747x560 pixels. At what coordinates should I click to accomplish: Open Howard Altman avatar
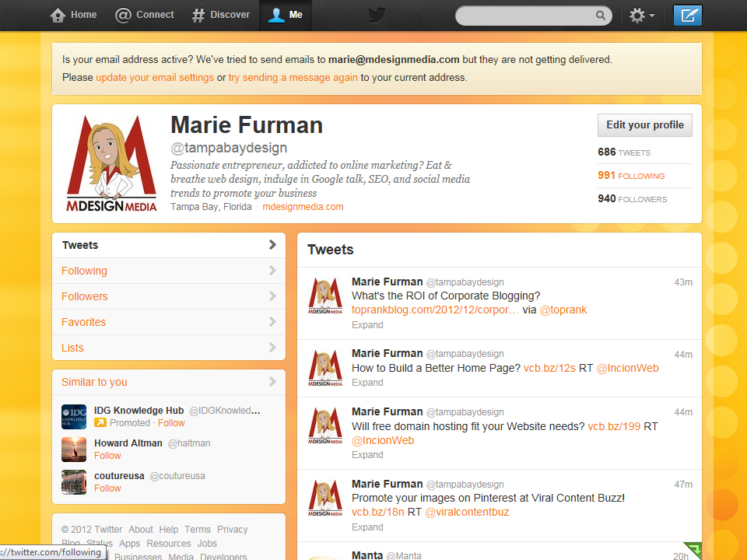pos(74,450)
